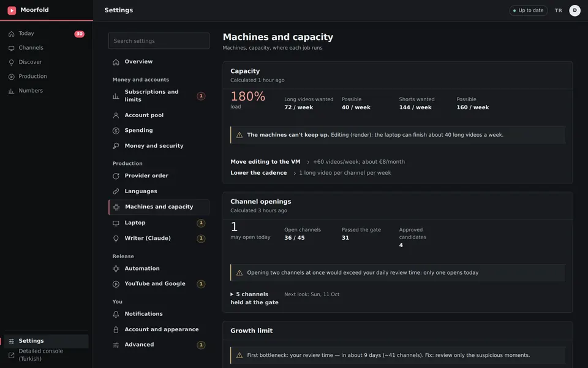Open Laptop settings
The image size is (588, 368).
click(x=159, y=223)
